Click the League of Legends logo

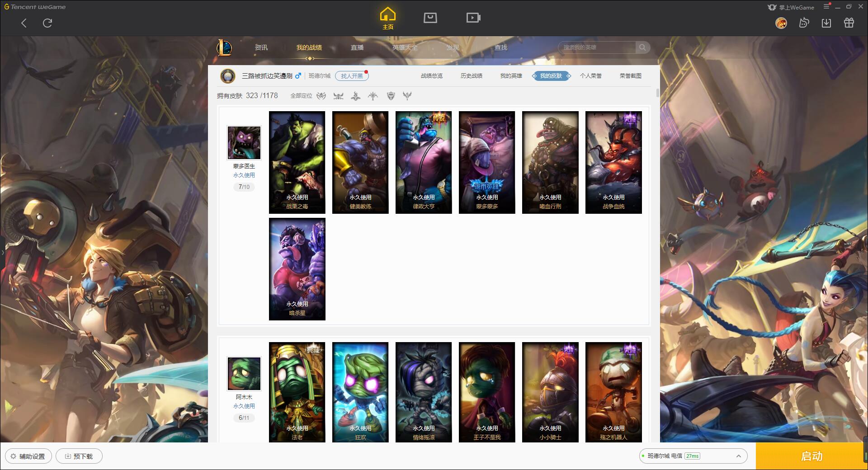tap(224, 47)
